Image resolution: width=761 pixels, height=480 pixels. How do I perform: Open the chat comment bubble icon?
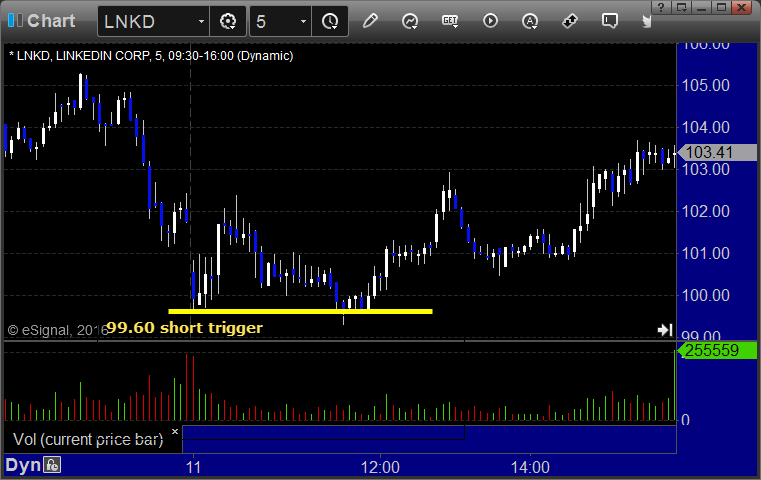pos(610,21)
